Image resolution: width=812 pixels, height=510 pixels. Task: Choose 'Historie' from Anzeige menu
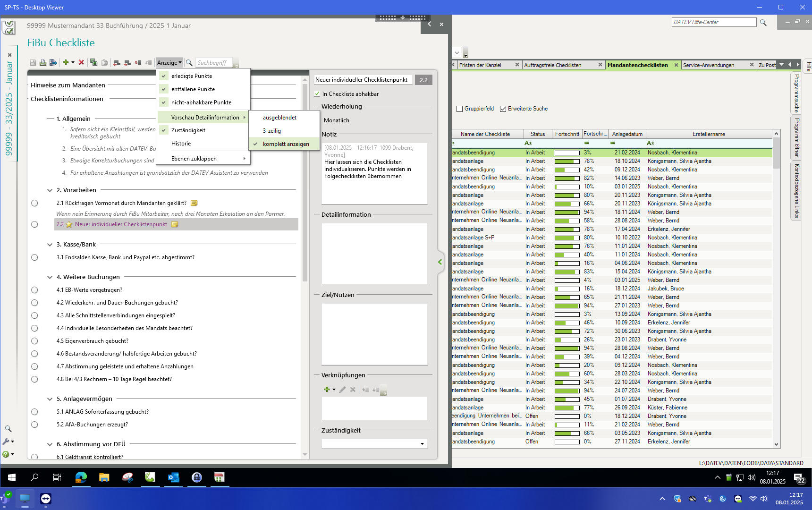[181, 144]
